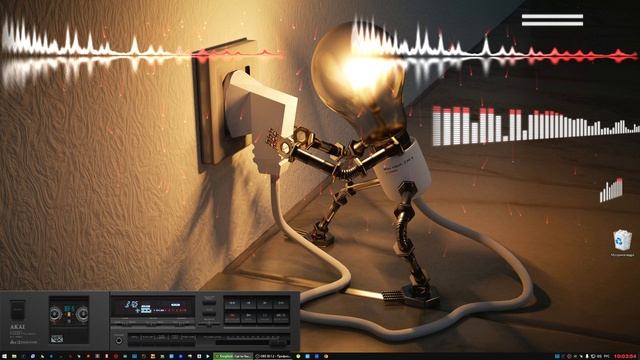This screenshot has width=640, height=360.
Task: Click the left cassette reel on AKAI deck
Action: [x=56, y=314]
